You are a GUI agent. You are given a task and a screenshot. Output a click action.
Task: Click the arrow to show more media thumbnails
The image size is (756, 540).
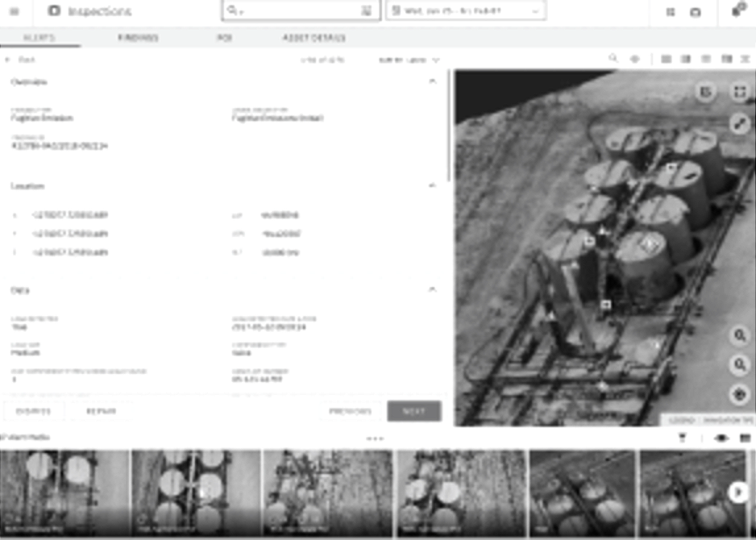738,493
